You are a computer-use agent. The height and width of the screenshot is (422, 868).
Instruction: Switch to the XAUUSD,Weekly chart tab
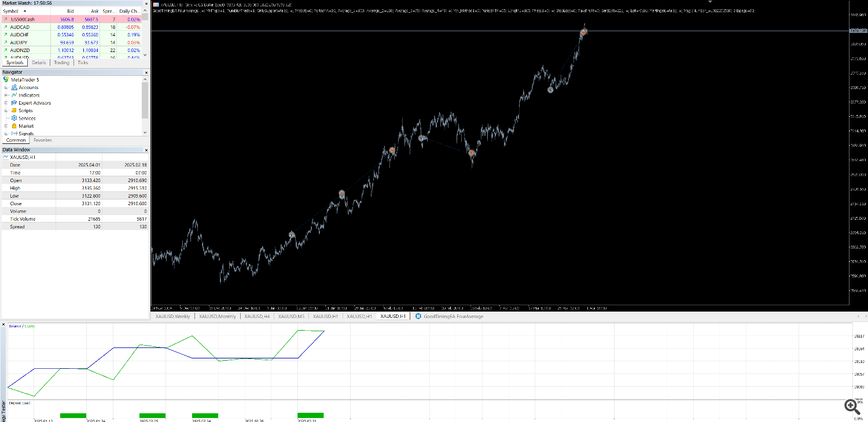pos(174,316)
